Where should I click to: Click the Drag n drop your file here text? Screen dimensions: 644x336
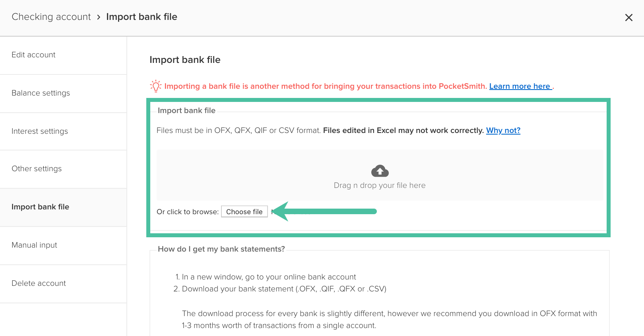tap(380, 186)
